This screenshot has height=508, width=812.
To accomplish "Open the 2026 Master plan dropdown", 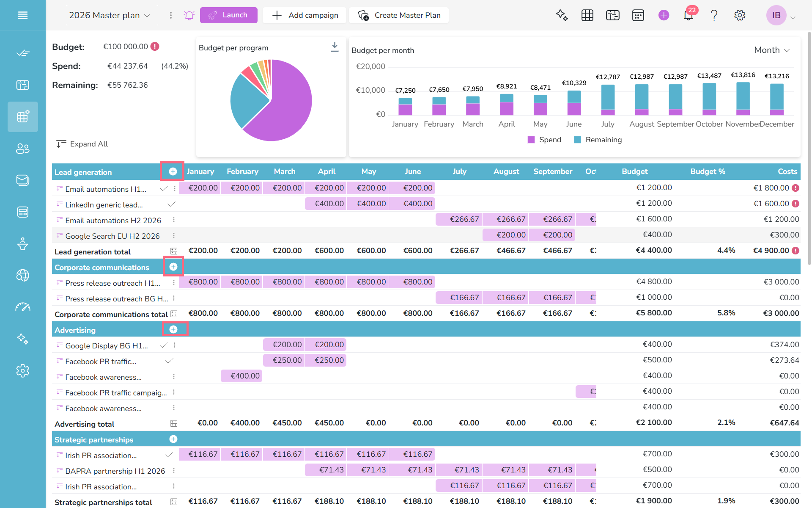I will tap(109, 15).
